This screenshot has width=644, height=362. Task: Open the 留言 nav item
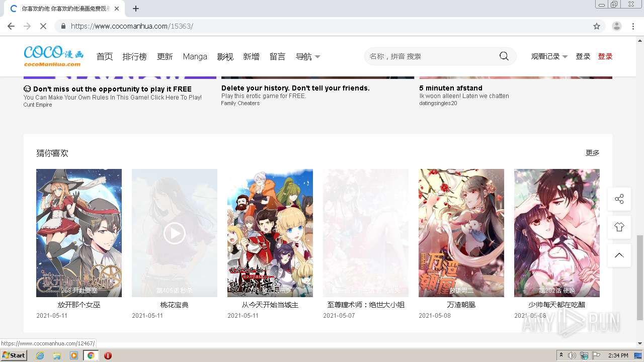(x=278, y=57)
